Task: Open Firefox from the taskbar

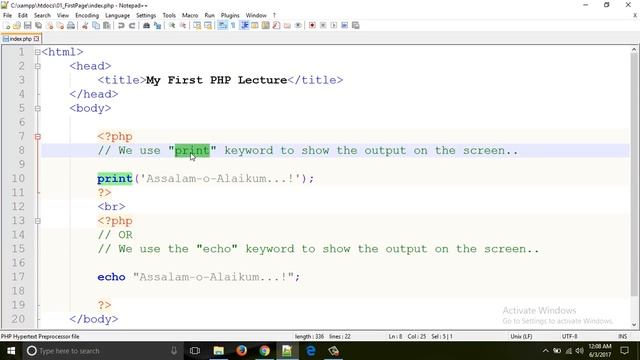Action: tap(241, 351)
